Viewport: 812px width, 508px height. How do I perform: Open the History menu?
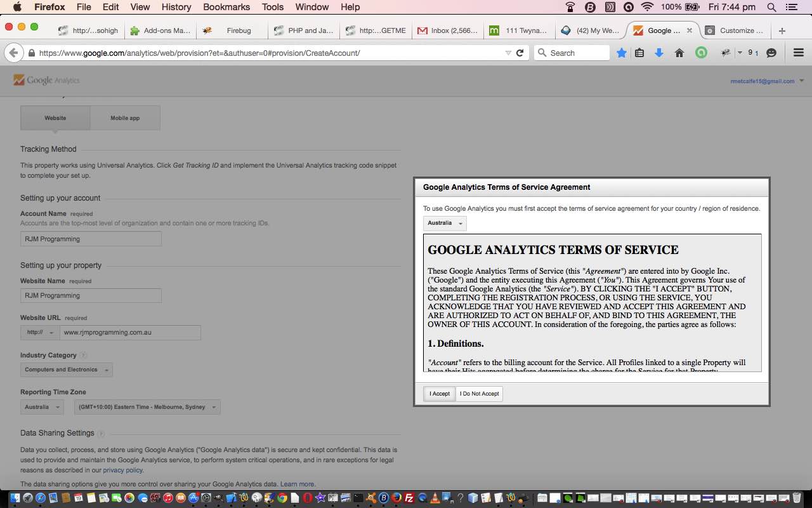click(x=176, y=7)
